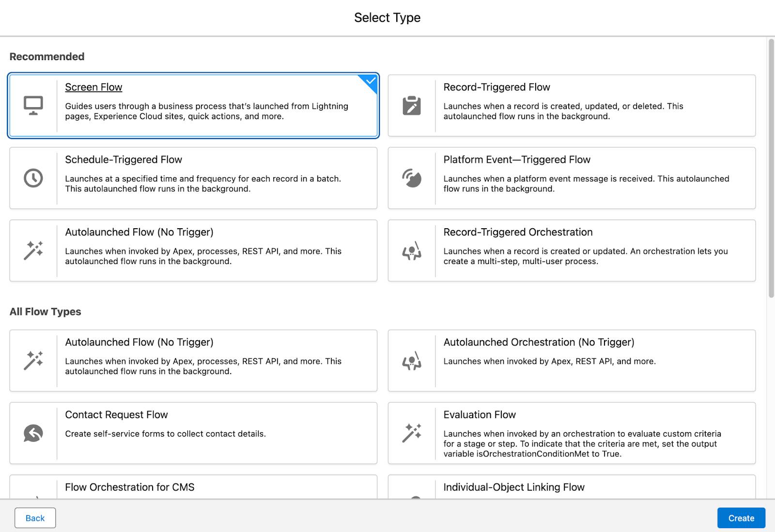Image resolution: width=775 pixels, height=532 pixels.
Task: Click the Create button
Action: tap(741, 518)
